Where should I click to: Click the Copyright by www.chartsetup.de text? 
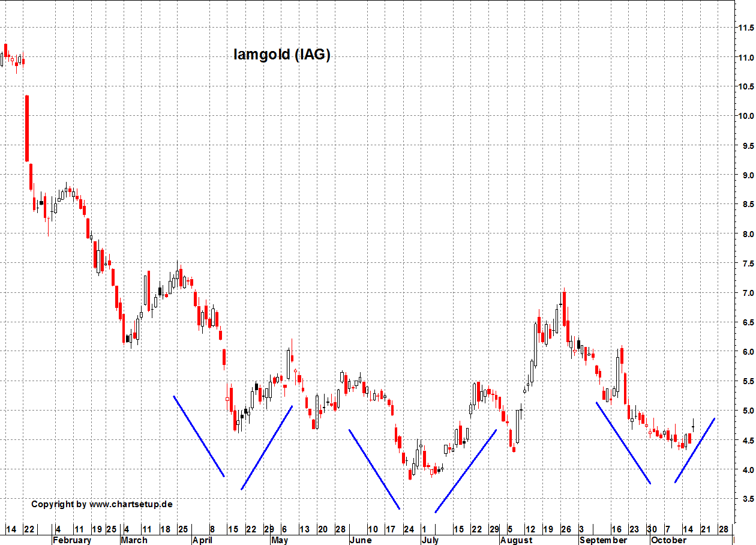(x=102, y=504)
